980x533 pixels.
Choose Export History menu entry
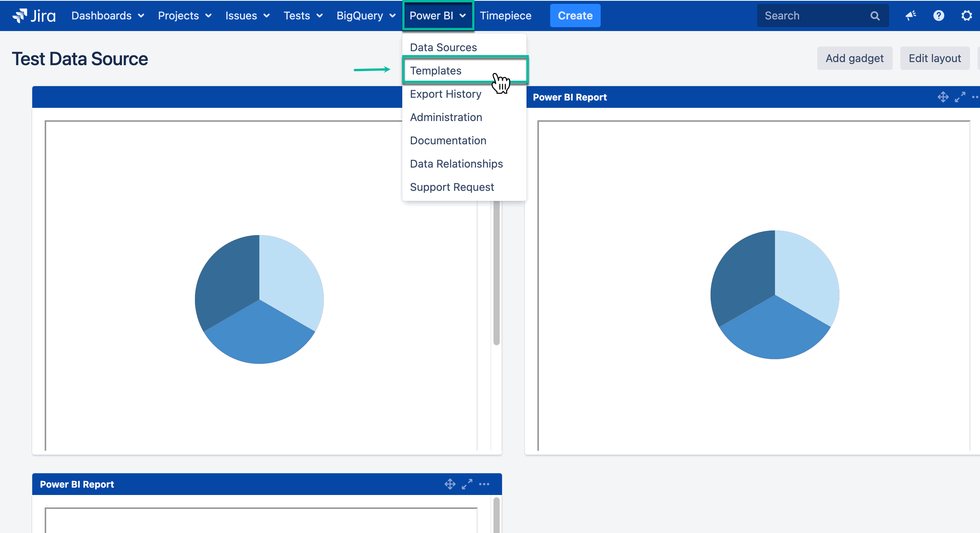[x=445, y=94]
